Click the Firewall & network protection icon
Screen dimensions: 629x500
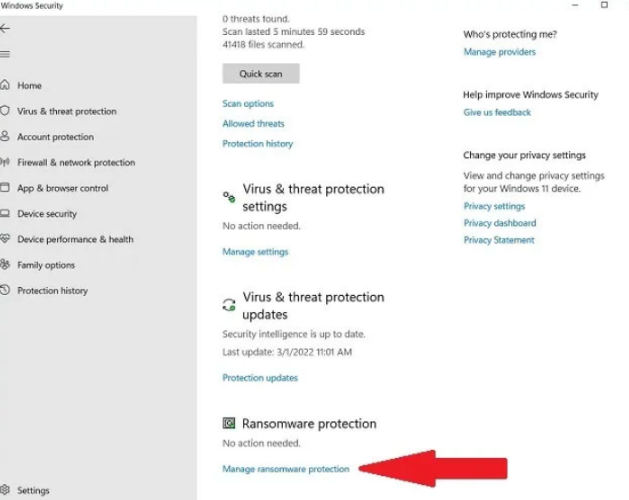pyautogui.click(x=6, y=162)
